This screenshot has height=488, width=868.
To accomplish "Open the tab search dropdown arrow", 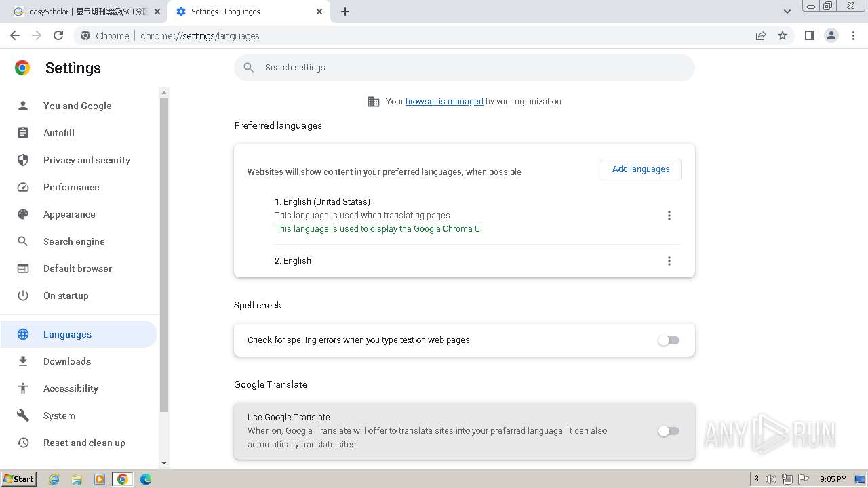I will tap(787, 12).
